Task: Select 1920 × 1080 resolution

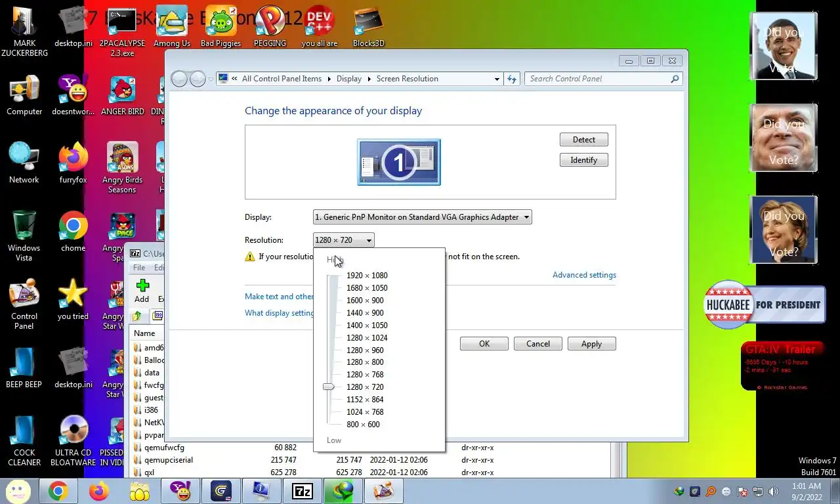Action: point(367,276)
